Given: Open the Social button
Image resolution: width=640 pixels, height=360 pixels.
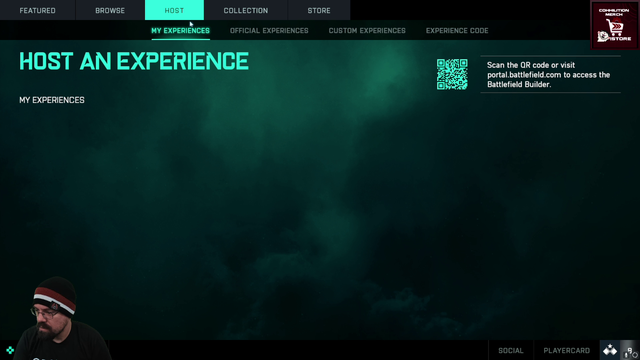Looking at the screenshot, I should 511,350.
